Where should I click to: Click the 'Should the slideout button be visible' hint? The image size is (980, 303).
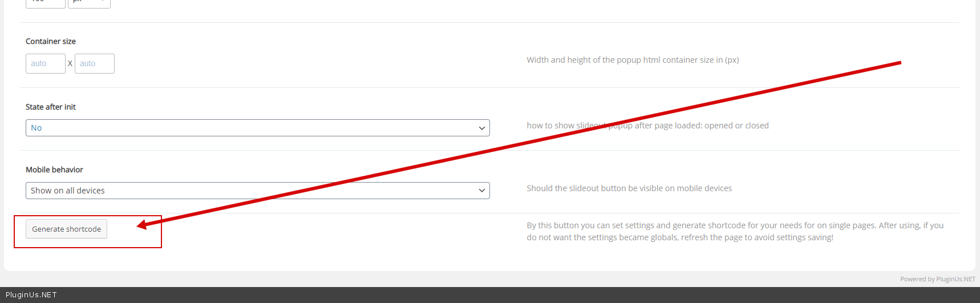point(629,188)
